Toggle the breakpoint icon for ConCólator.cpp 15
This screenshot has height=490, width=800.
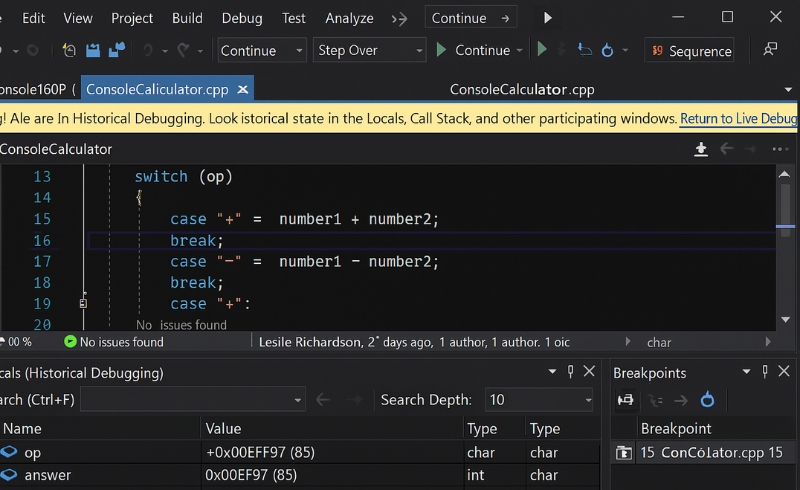click(x=623, y=453)
